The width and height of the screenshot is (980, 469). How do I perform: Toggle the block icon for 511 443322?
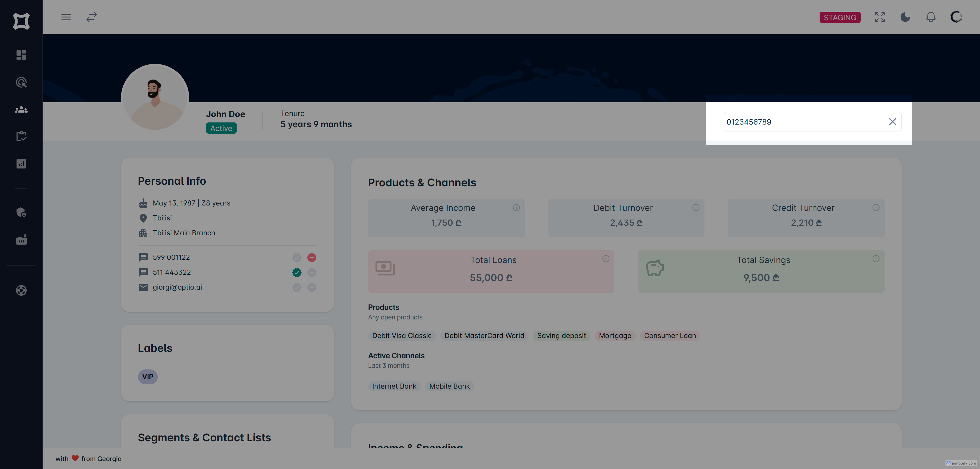(x=311, y=273)
